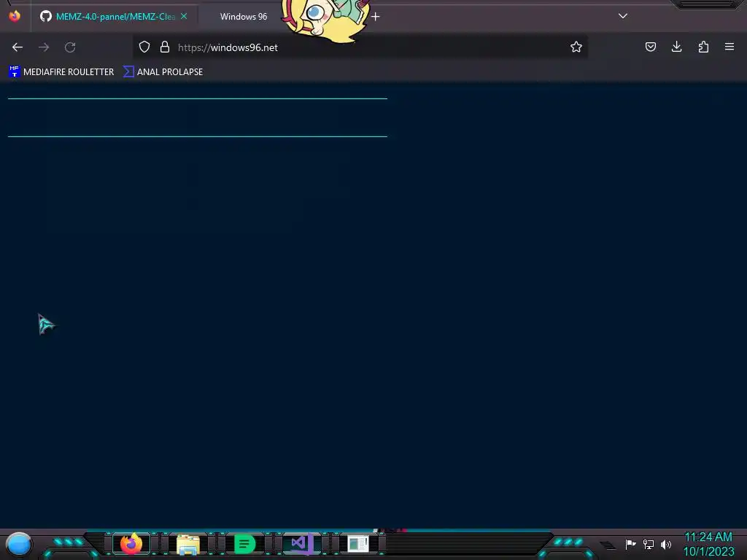Open a new tab
The width and height of the screenshot is (747, 560).
point(376,17)
